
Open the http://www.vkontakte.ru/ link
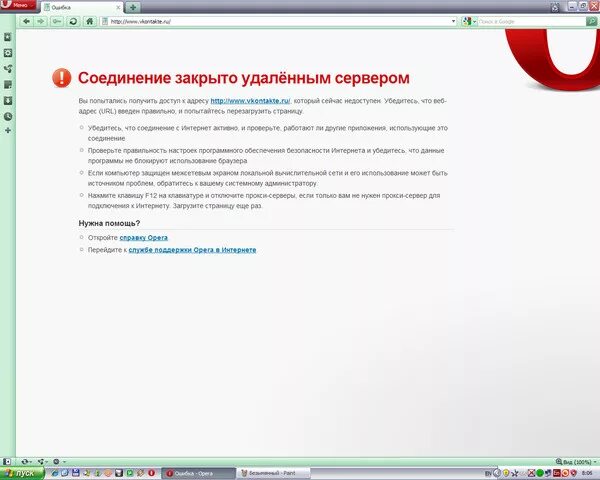[250, 101]
